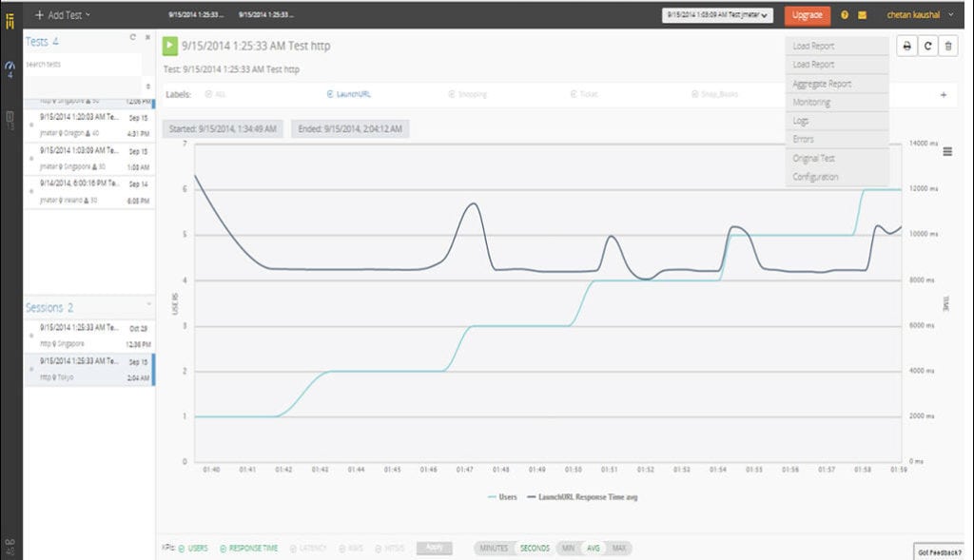Click the help question mark icon
The width and height of the screenshot is (974, 560).
[x=846, y=15]
